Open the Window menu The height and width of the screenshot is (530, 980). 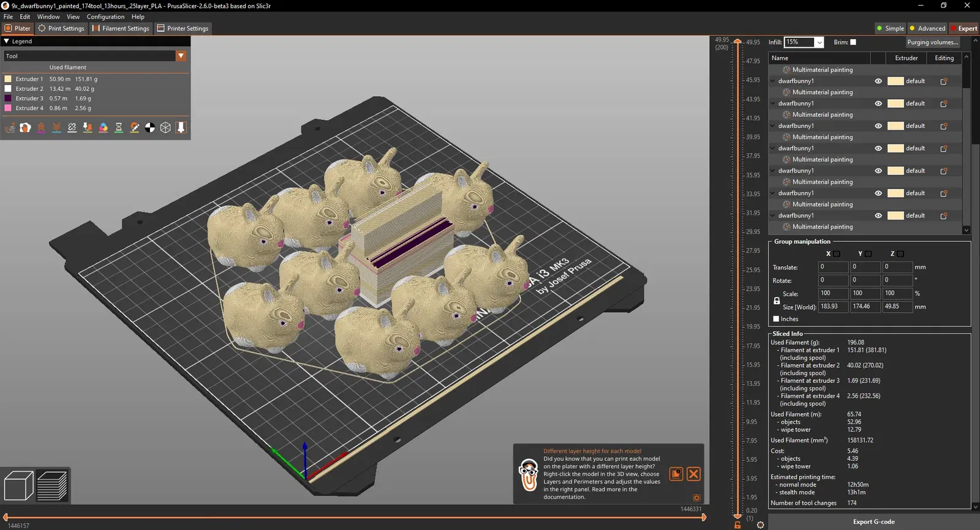[48, 17]
